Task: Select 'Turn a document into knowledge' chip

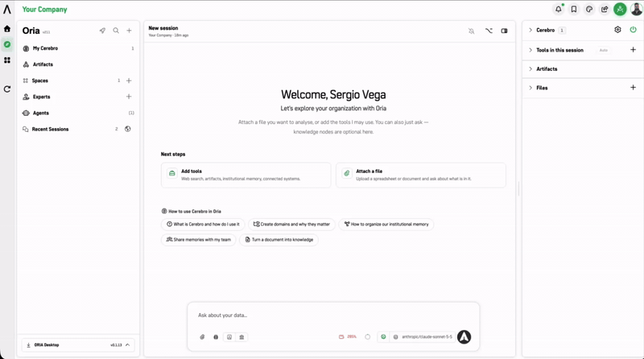Action: pyautogui.click(x=279, y=240)
